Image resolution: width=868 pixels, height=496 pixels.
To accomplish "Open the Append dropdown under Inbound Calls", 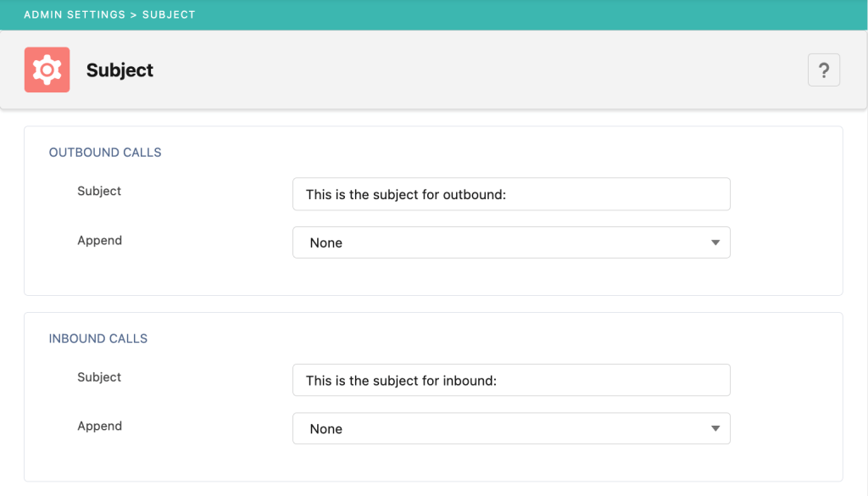I will point(511,428).
